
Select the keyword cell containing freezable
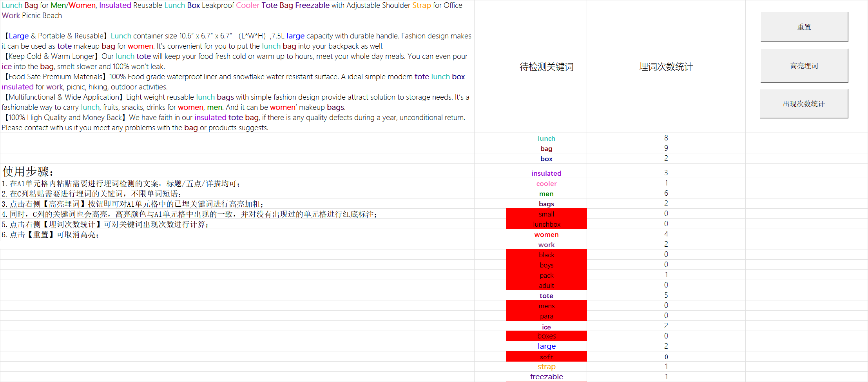point(546,377)
